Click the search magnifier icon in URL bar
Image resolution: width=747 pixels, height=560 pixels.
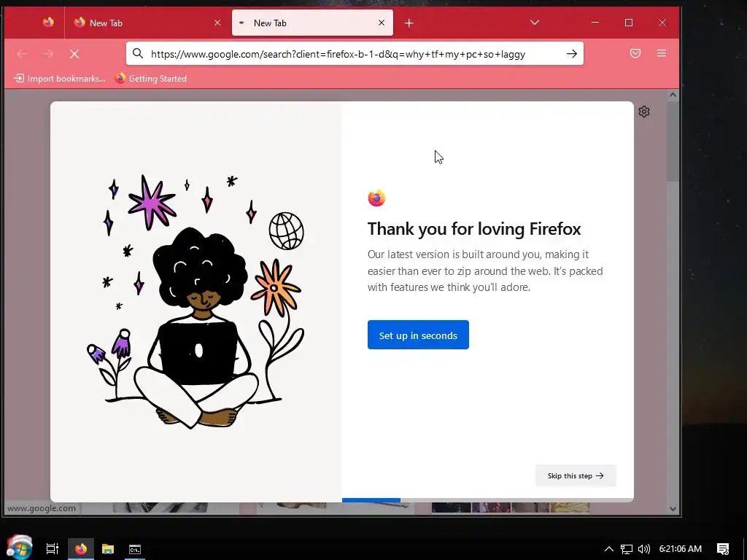point(138,53)
